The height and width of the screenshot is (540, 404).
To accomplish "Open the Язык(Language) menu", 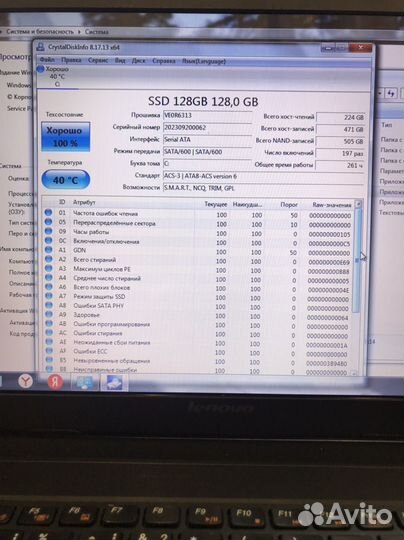I will pyautogui.click(x=204, y=61).
